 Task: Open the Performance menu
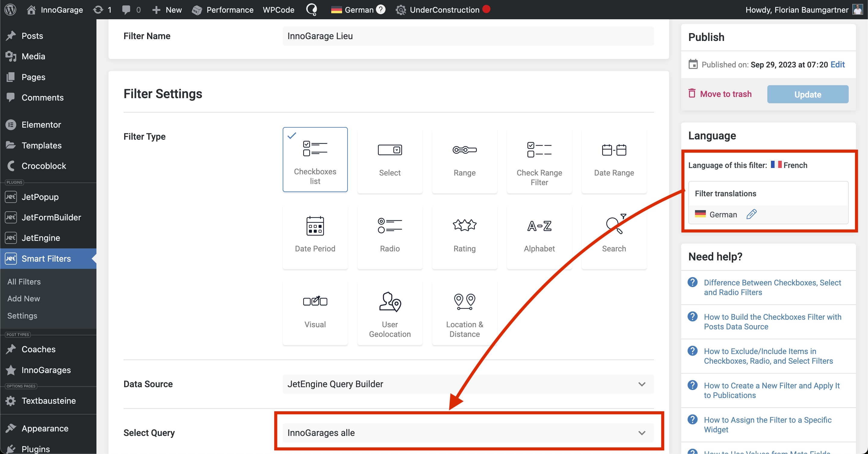tap(223, 10)
